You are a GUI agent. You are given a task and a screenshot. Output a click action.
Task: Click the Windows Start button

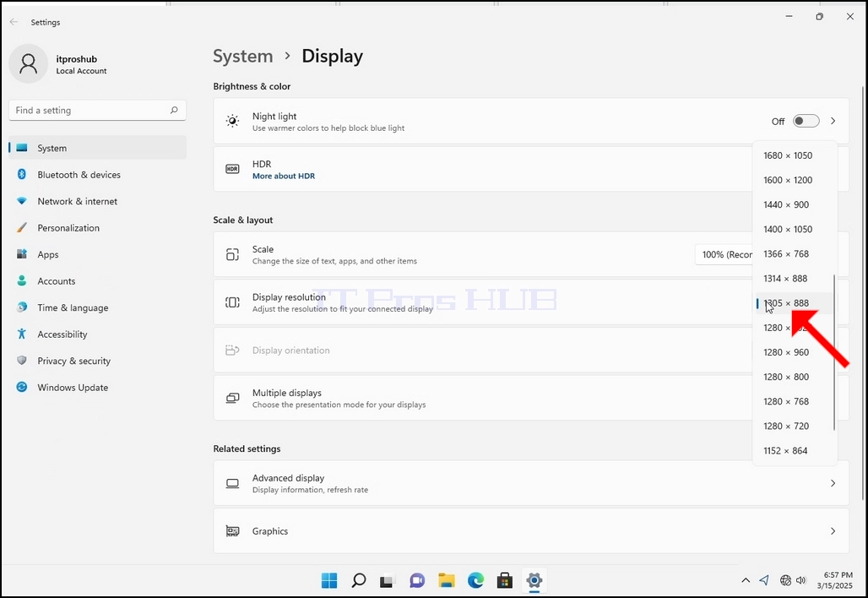pos(329,580)
